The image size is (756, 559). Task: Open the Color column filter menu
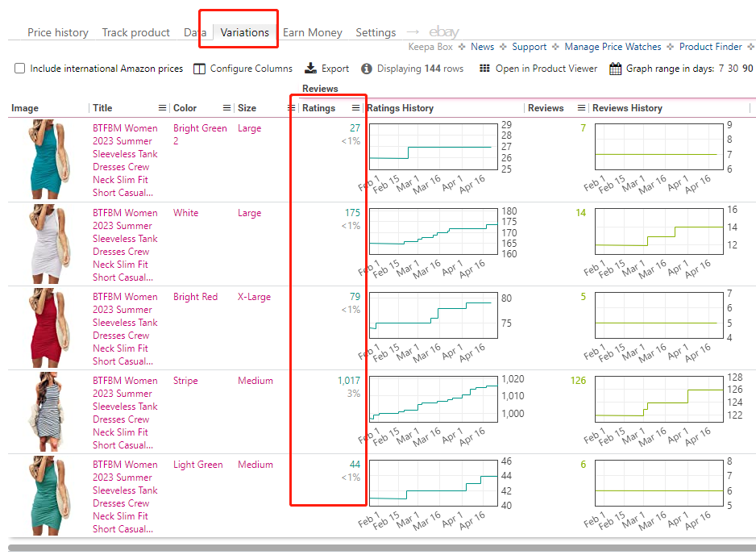(226, 108)
